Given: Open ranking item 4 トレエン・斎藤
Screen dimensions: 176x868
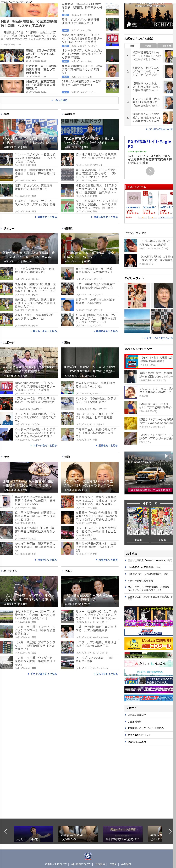Looking at the screenshot, I should 149,102.
